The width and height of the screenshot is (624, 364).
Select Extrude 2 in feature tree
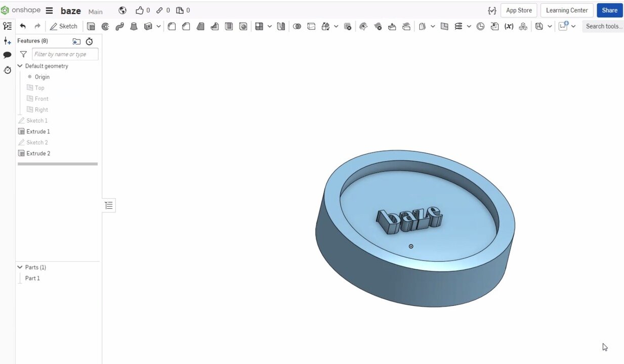(38, 153)
